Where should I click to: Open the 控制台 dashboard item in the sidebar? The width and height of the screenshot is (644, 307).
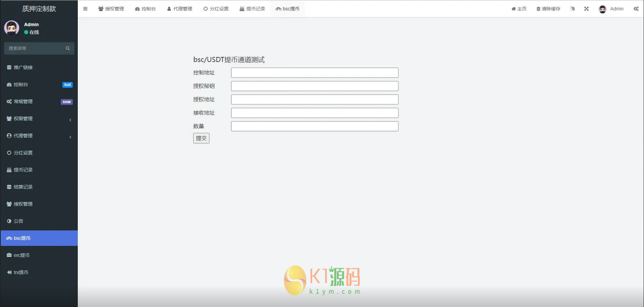tap(39, 85)
